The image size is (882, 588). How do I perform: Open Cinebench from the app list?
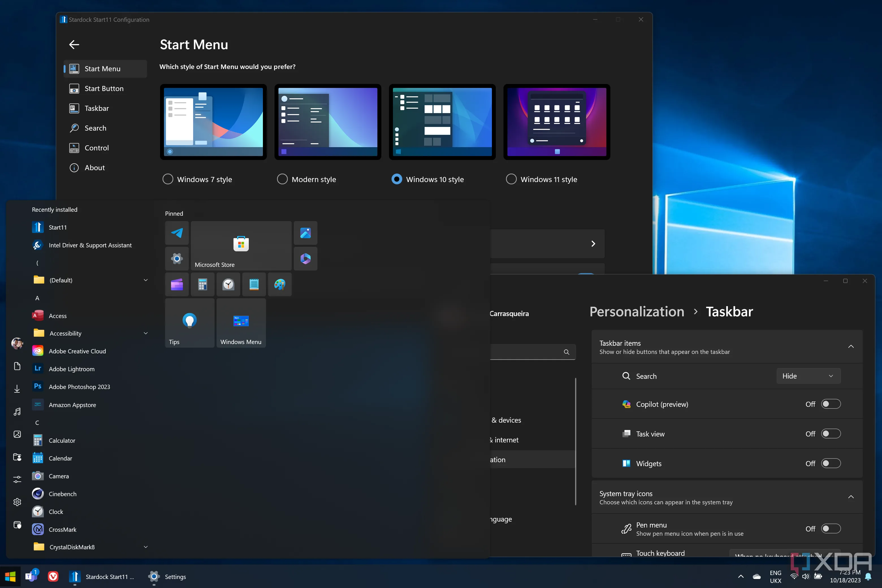[62, 494]
